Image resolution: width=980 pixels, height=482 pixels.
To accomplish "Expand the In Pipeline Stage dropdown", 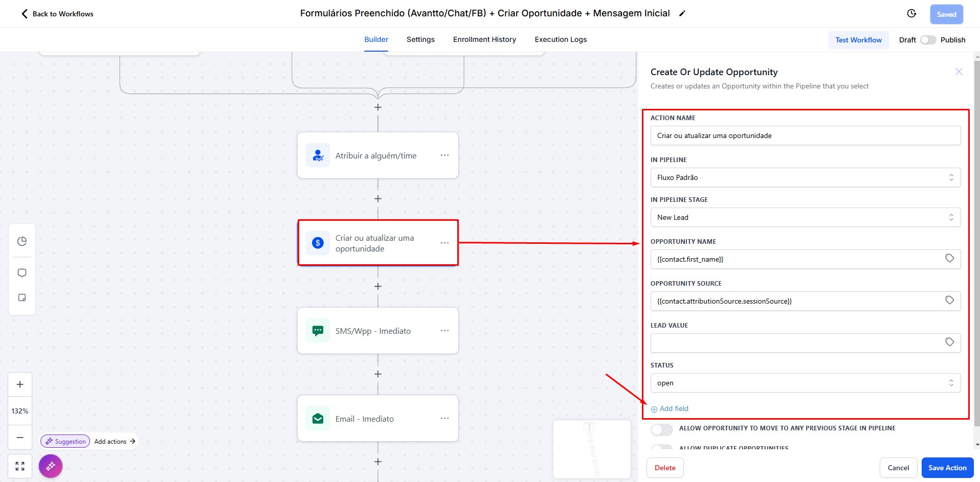I will [x=805, y=217].
